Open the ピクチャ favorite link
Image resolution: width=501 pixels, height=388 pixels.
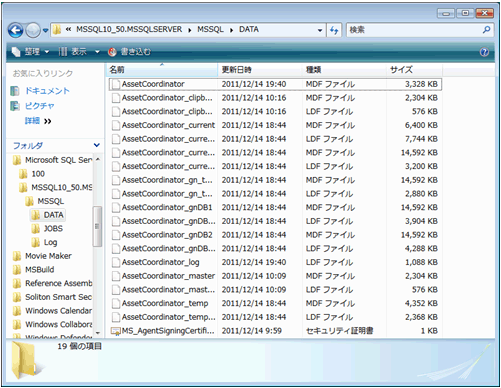(x=39, y=106)
